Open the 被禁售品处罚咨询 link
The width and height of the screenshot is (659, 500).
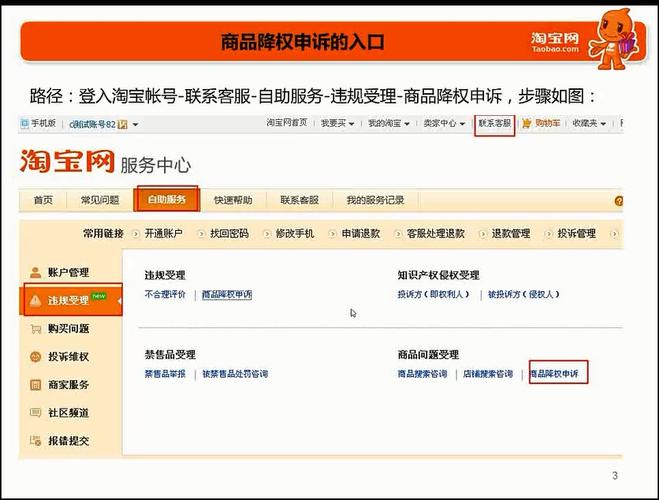tap(235, 374)
